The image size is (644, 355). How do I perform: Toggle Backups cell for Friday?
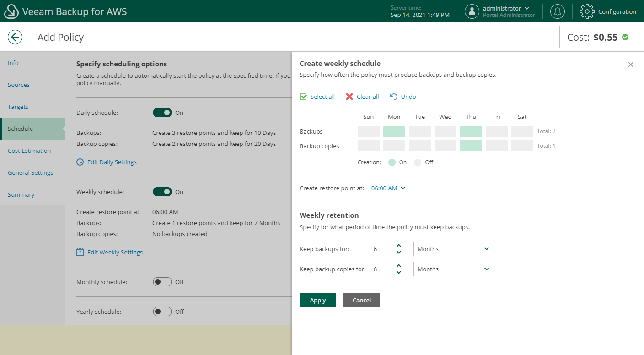click(x=497, y=131)
